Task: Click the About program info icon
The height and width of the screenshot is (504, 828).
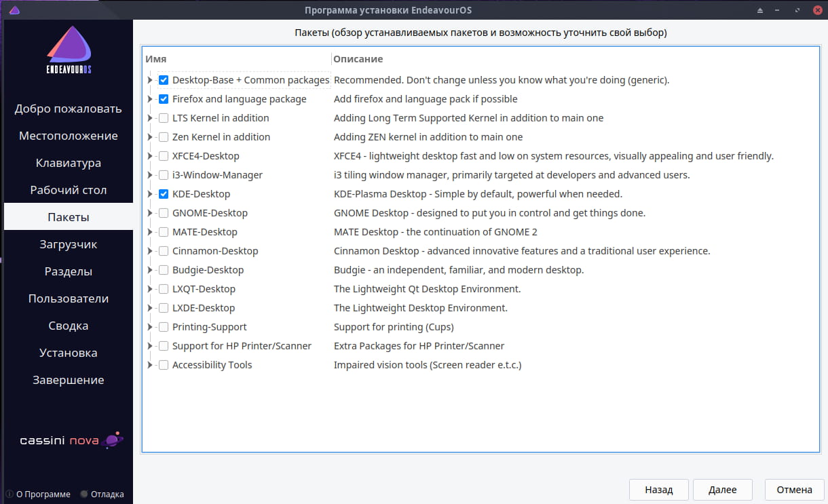Action: tap(10, 495)
